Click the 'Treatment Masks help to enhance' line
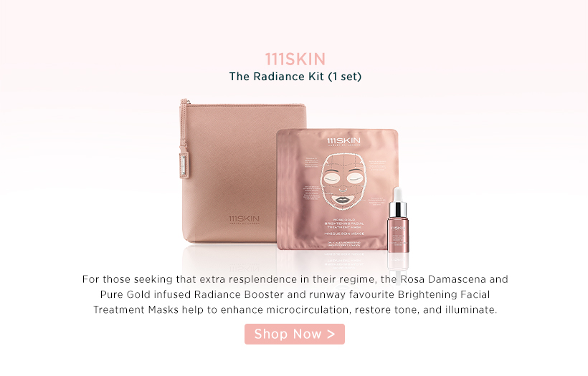The width and height of the screenshot is (588, 376). 295,310
